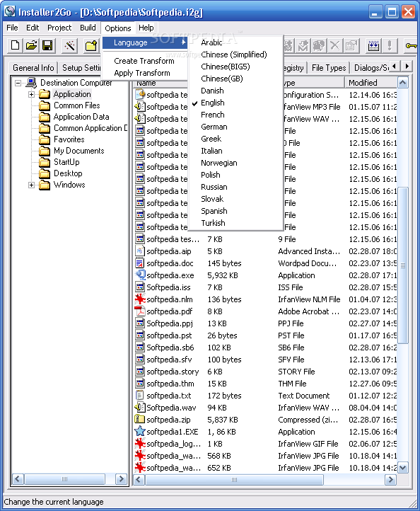Viewport: 420px width, 511px height.
Task: Expand the Application folder node
Action: (x=31, y=95)
